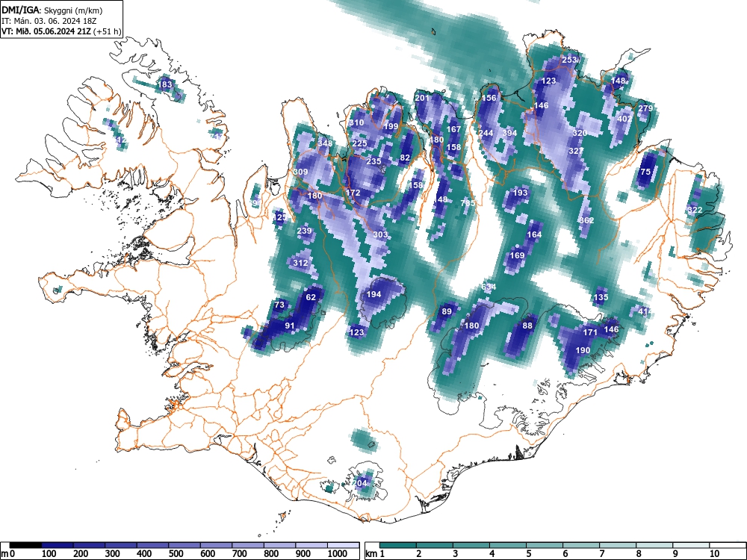Viewport: 747px width, 560px height.
Task: Select the '10' label on the km scale
Action: [714, 554]
